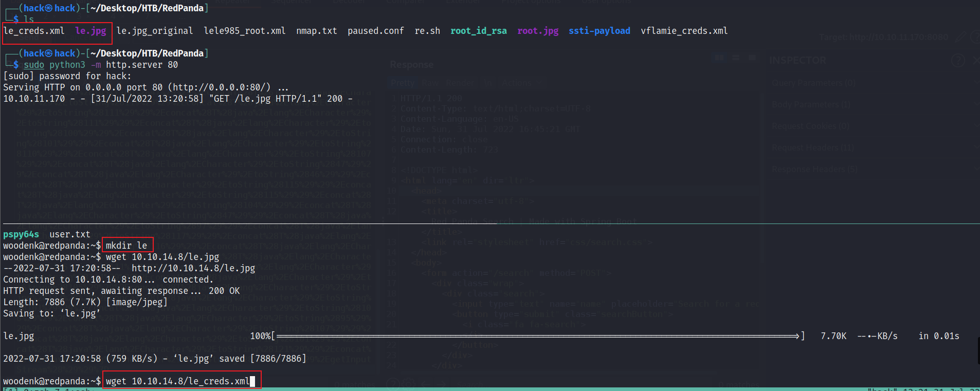Select root_id_rsa in the listing
Image resolution: width=980 pixels, height=391 pixels.
click(479, 31)
